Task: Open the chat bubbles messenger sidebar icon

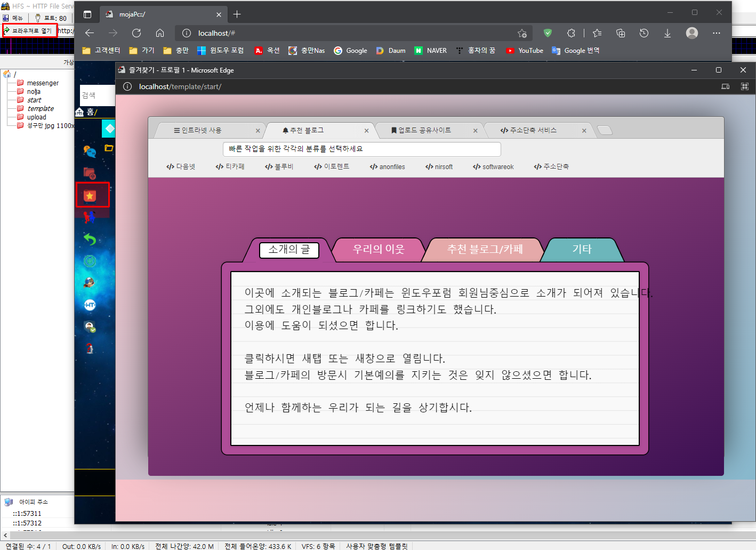Action: 90,152
